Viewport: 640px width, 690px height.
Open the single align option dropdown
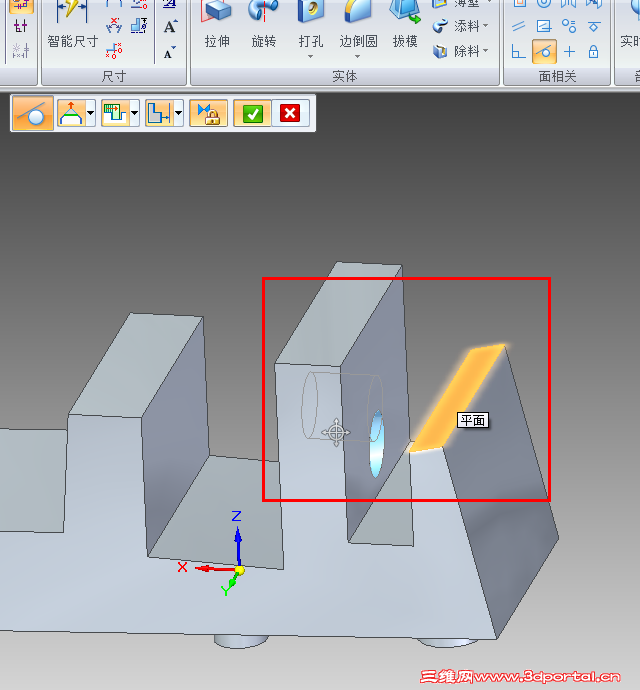coord(90,113)
